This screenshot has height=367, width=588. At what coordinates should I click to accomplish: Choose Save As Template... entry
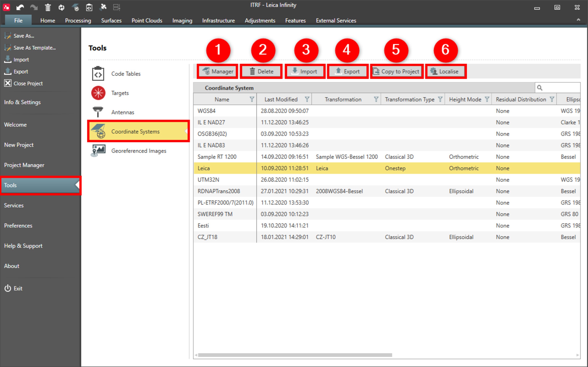pyautogui.click(x=30, y=48)
